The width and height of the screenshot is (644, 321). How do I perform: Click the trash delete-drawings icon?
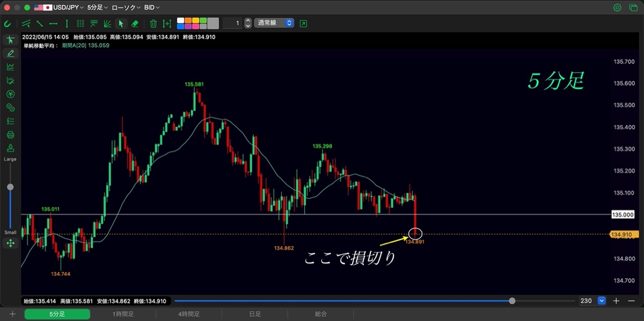click(x=153, y=24)
